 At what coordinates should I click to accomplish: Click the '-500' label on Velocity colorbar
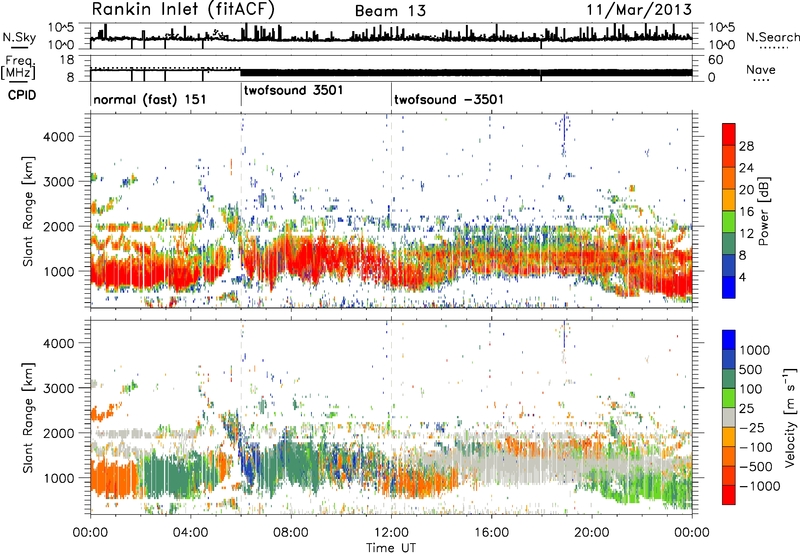(756, 467)
